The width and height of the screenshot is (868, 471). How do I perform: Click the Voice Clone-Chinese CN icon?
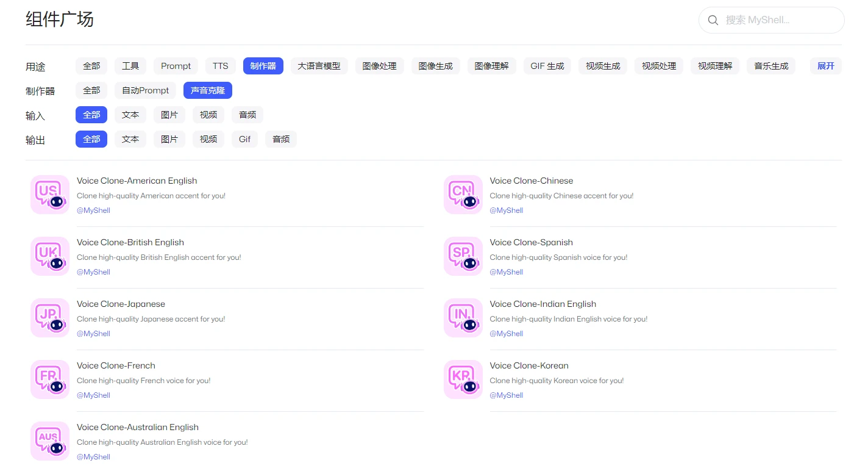[463, 194]
